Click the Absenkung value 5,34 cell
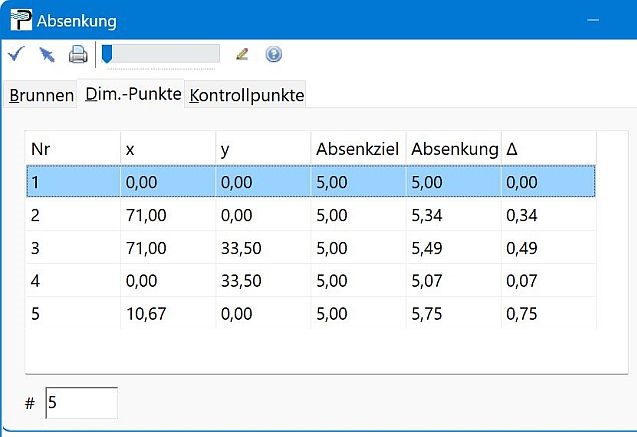This screenshot has height=437, width=637. 453,215
